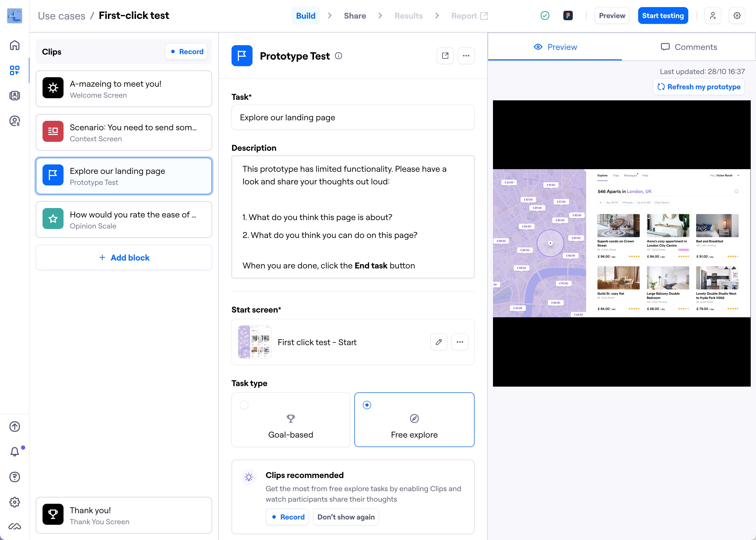Click the refresh prototype icon
Screen dimensions: 756x540
click(660, 88)
